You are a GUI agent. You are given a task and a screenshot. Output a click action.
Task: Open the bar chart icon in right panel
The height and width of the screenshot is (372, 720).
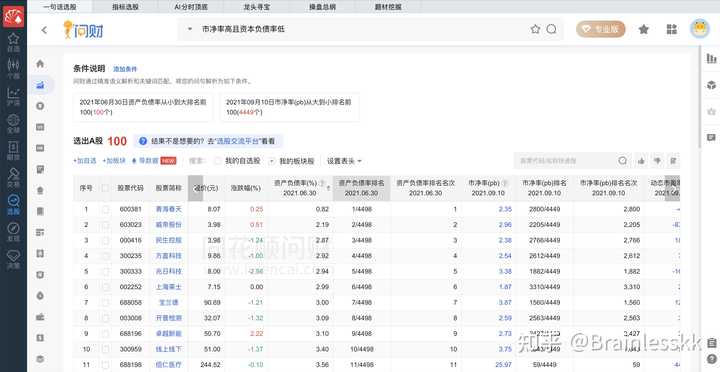pyautogui.click(x=711, y=58)
